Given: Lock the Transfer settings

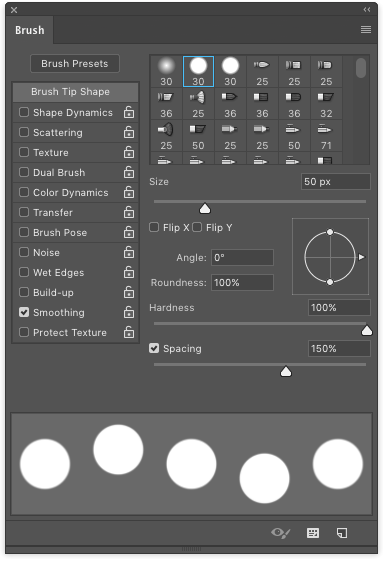Looking at the screenshot, I should click(x=129, y=213).
